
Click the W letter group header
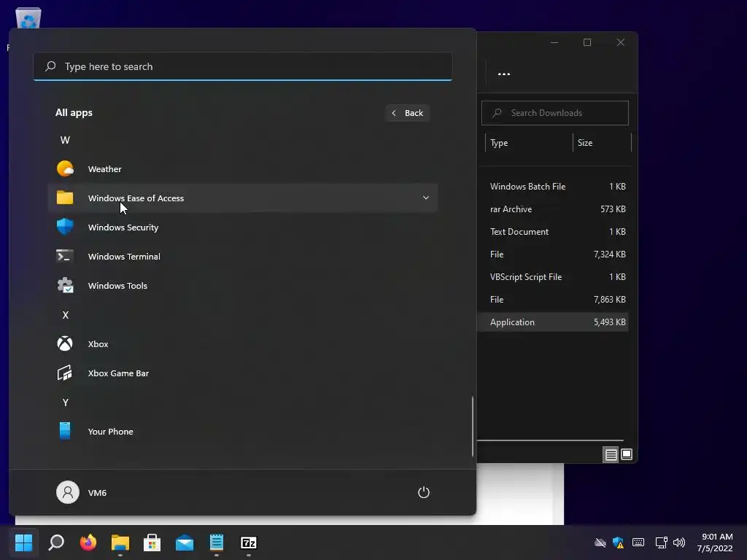point(65,140)
